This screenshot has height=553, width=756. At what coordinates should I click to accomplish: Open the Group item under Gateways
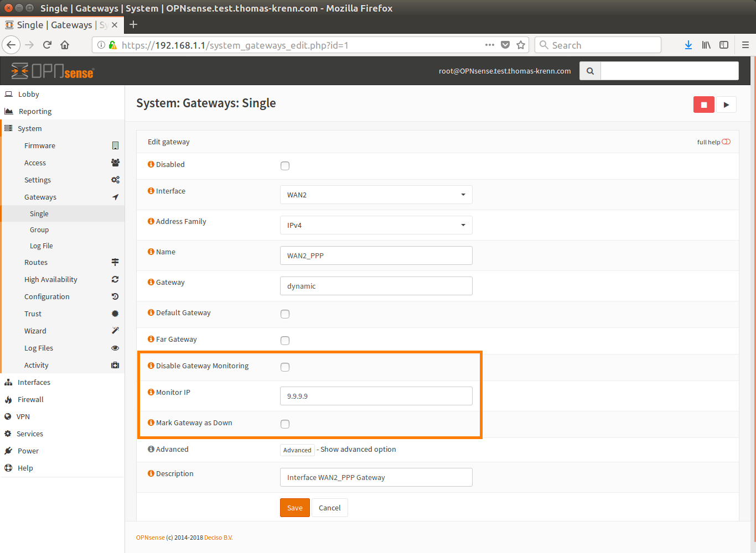(39, 229)
